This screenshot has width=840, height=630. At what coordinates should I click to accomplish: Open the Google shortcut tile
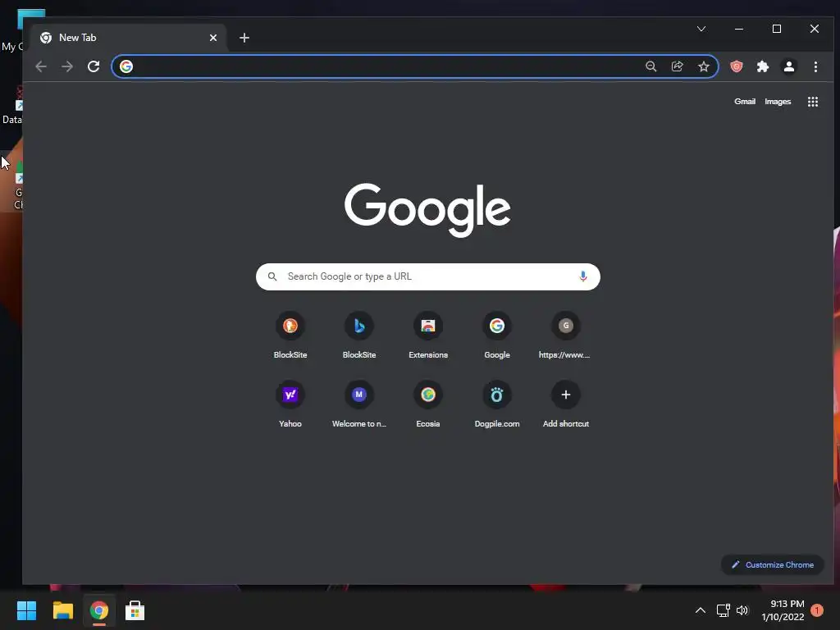(496, 335)
